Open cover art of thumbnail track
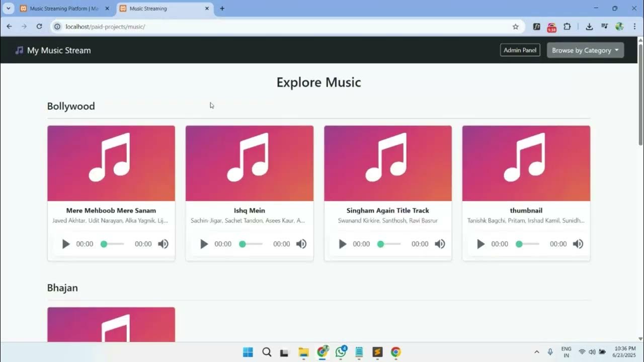 pos(526,163)
